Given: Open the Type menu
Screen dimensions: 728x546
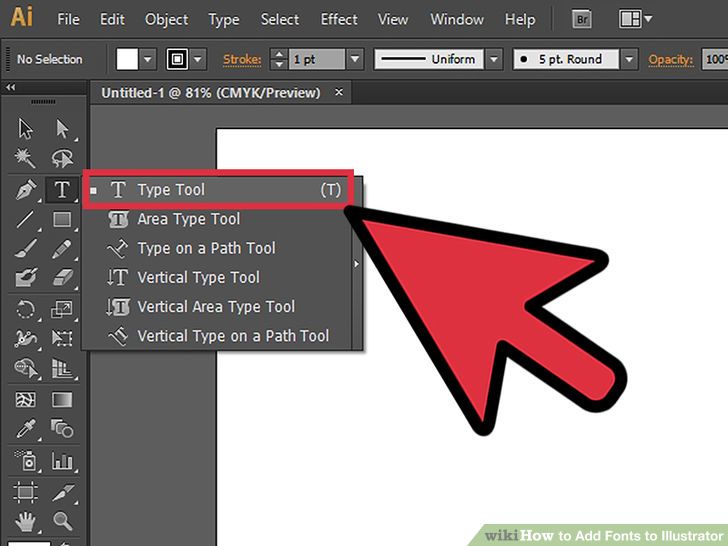Looking at the screenshot, I should point(224,20).
